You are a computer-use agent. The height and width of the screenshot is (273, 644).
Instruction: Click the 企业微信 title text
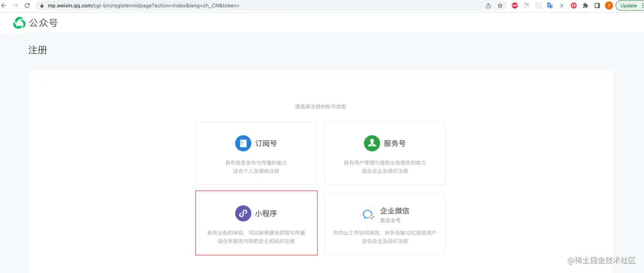(394, 211)
